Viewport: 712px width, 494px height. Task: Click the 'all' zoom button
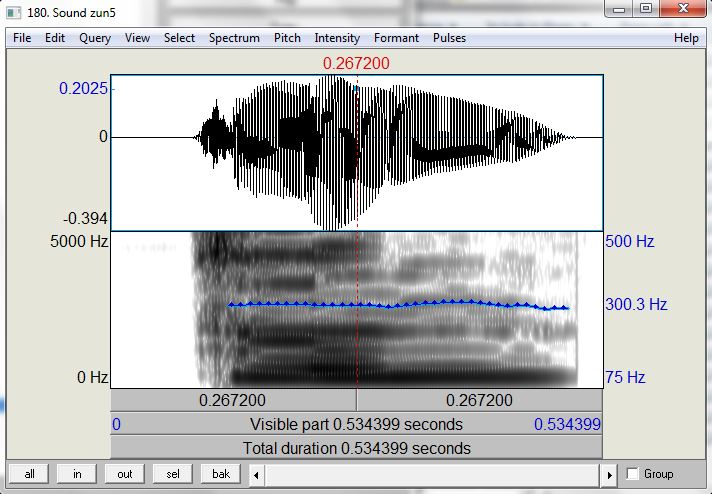pyautogui.click(x=30, y=474)
